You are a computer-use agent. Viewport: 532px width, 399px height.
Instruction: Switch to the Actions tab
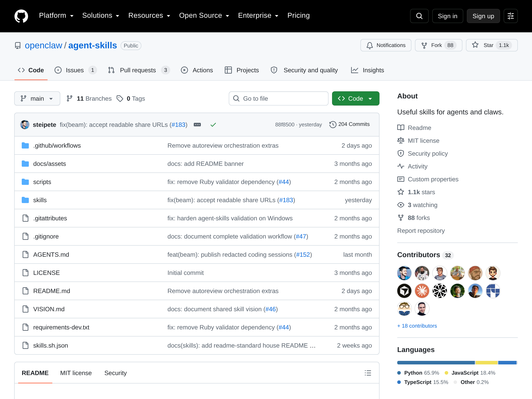click(x=197, y=70)
